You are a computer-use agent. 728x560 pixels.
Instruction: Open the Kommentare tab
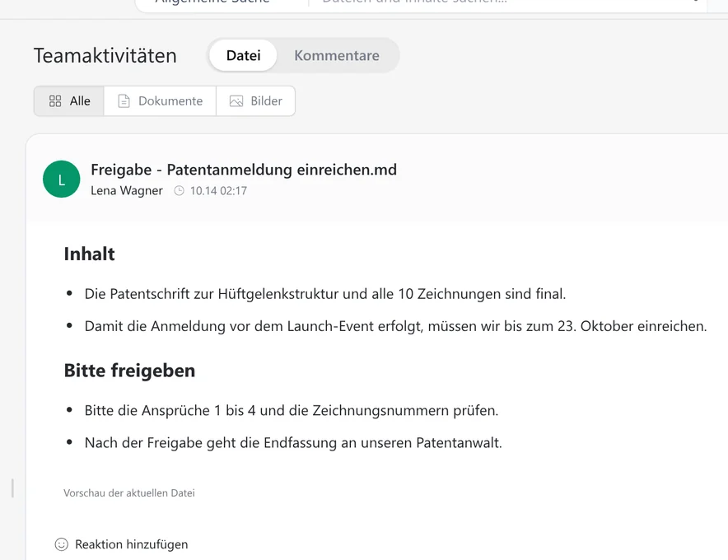click(337, 56)
